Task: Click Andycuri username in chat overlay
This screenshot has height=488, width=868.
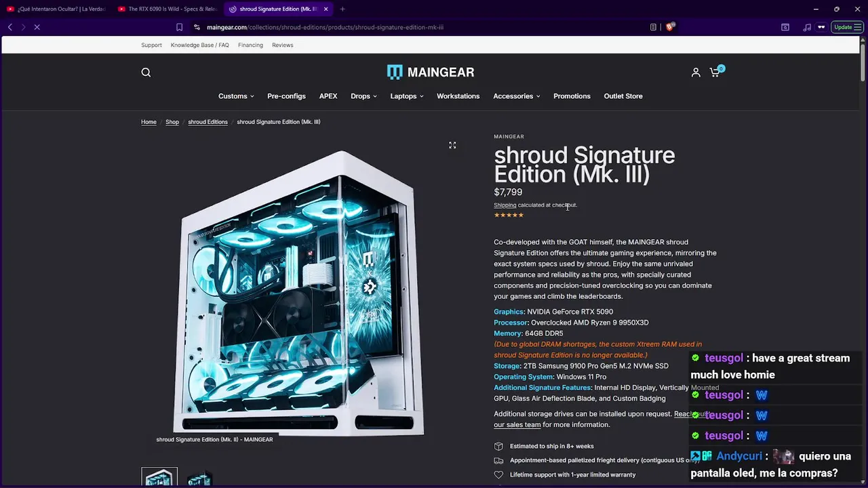Action: coord(738,456)
